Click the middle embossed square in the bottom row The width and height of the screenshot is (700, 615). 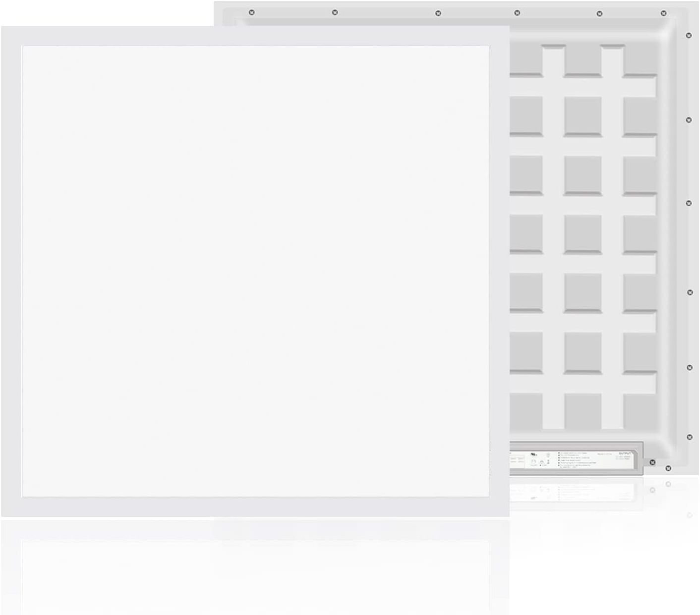point(583,411)
